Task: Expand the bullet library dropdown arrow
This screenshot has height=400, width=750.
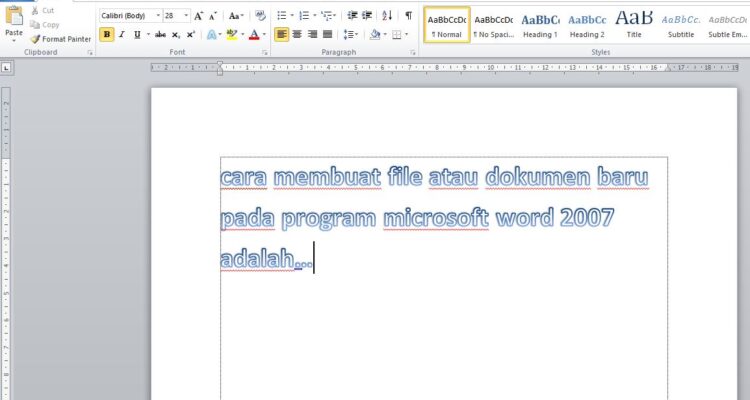Action: [292, 16]
